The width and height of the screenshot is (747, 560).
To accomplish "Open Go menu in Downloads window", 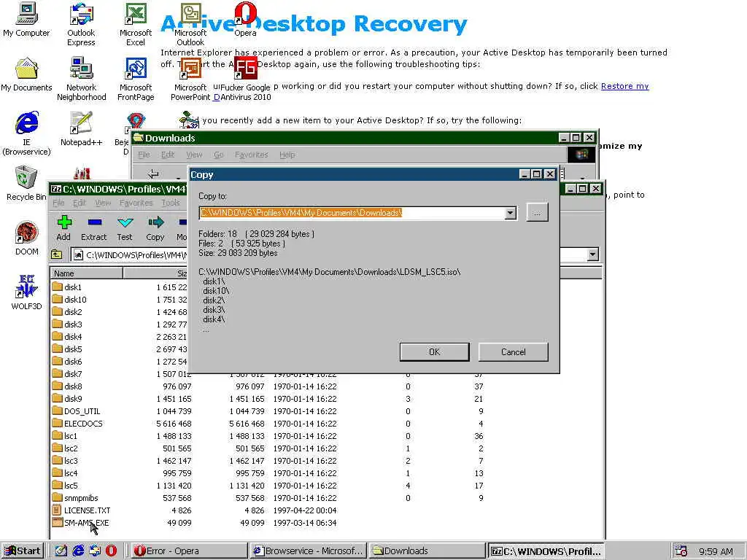I will [x=219, y=155].
